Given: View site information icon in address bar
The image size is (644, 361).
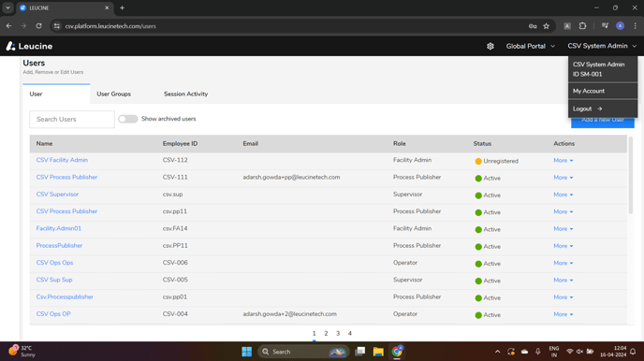Looking at the screenshot, I should (x=57, y=26).
